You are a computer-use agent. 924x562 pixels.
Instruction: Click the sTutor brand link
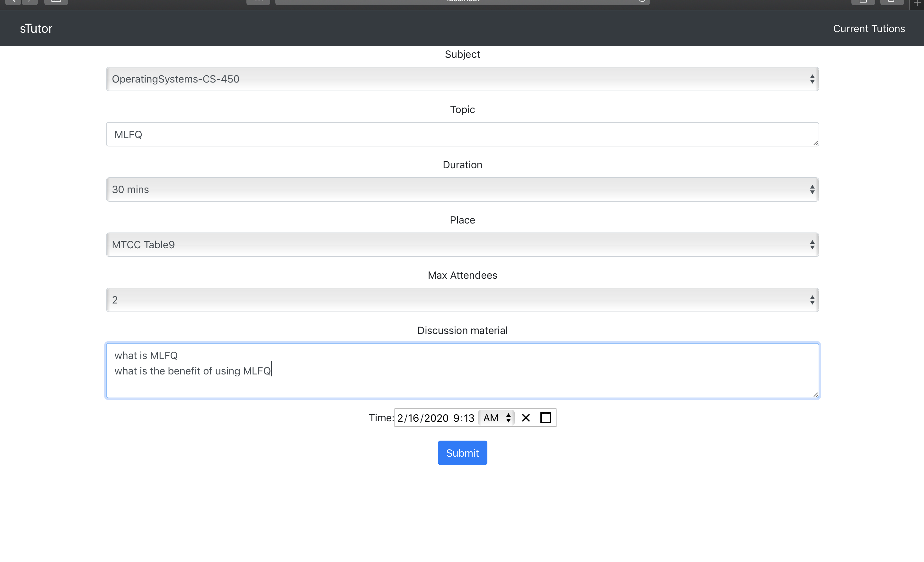(x=36, y=29)
